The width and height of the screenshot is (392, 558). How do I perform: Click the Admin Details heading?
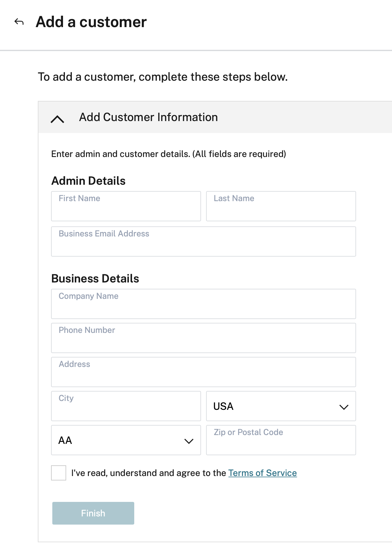tap(89, 181)
